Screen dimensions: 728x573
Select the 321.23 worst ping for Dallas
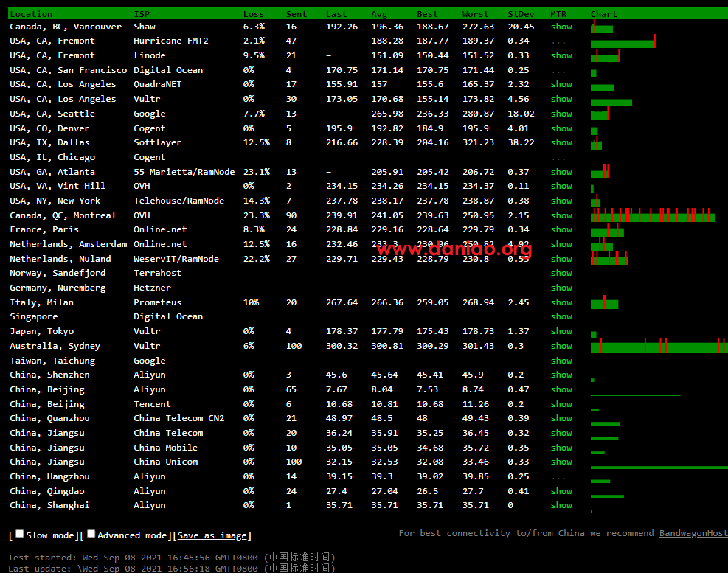pyautogui.click(x=478, y=142)
